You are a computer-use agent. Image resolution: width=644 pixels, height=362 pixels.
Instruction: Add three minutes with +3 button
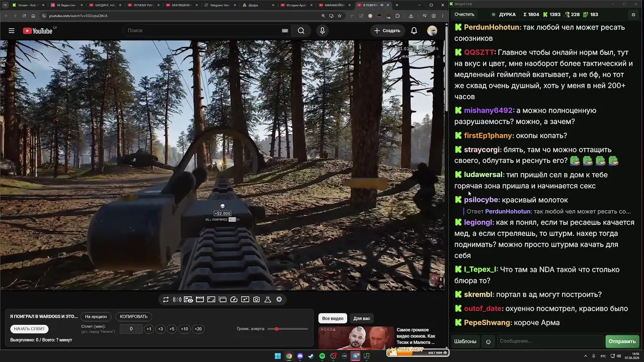(160, 329)
